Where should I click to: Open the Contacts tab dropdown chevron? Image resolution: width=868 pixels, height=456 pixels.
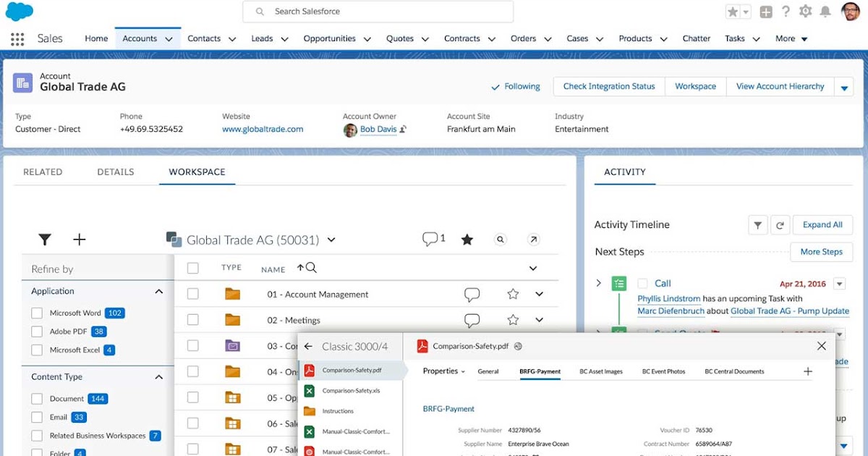pos(232,39)
